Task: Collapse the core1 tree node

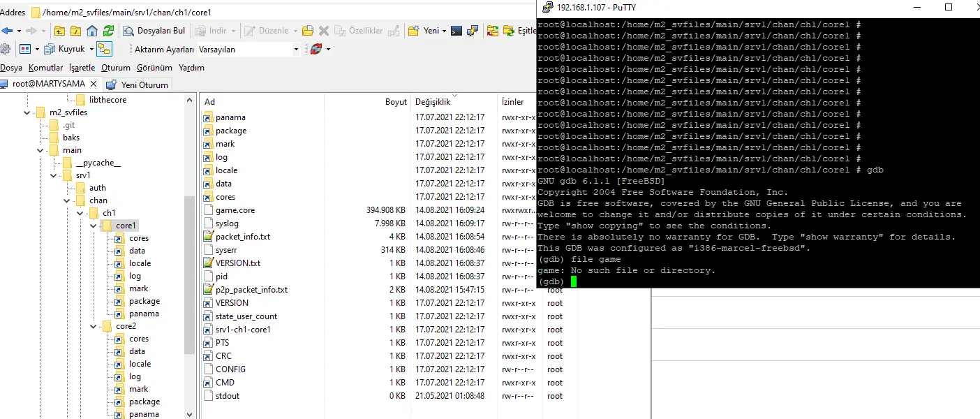Action: coord(94,226)
